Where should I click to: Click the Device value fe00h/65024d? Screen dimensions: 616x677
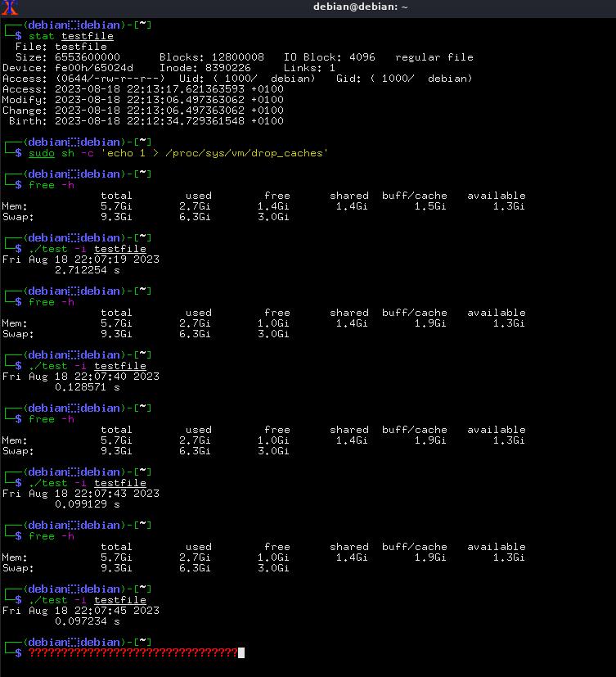pos(94,68)
